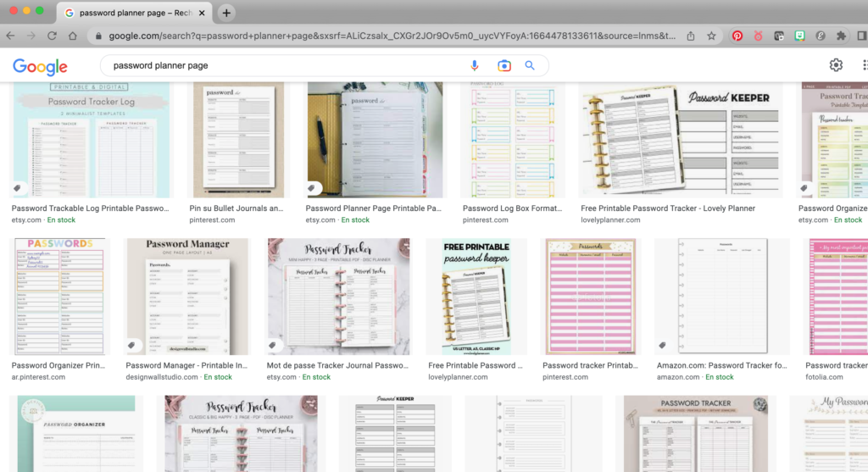Open the Chrome extensions puzzle menu
Image resolution: width=868 pixels, height=472 pixels.
(x=841, y=36)
